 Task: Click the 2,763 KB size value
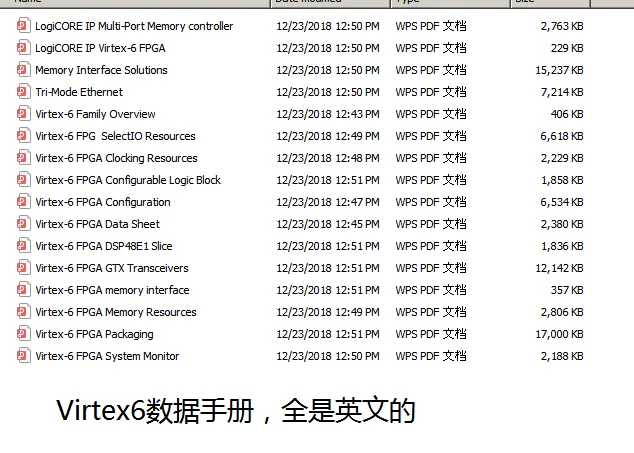point(562,26)
